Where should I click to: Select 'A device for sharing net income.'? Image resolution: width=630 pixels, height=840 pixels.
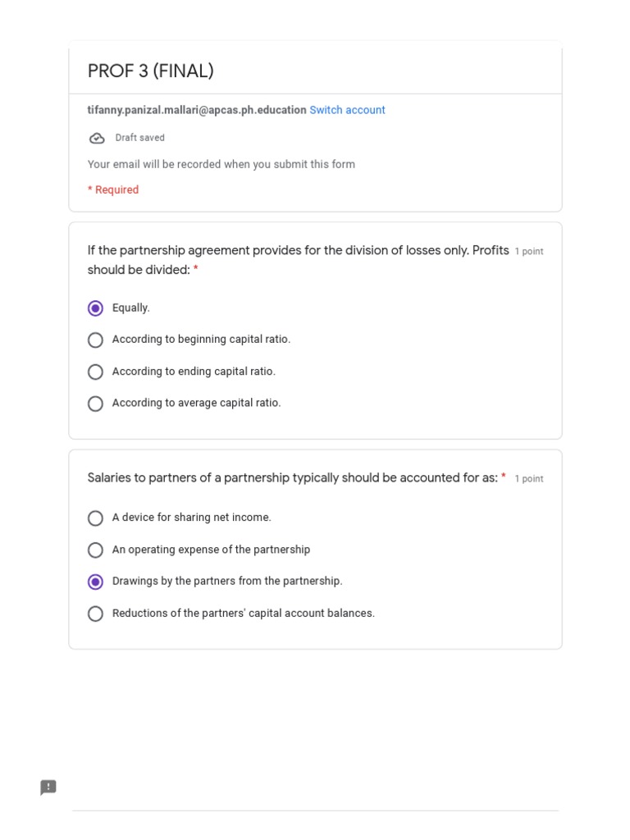click(95, 518)
